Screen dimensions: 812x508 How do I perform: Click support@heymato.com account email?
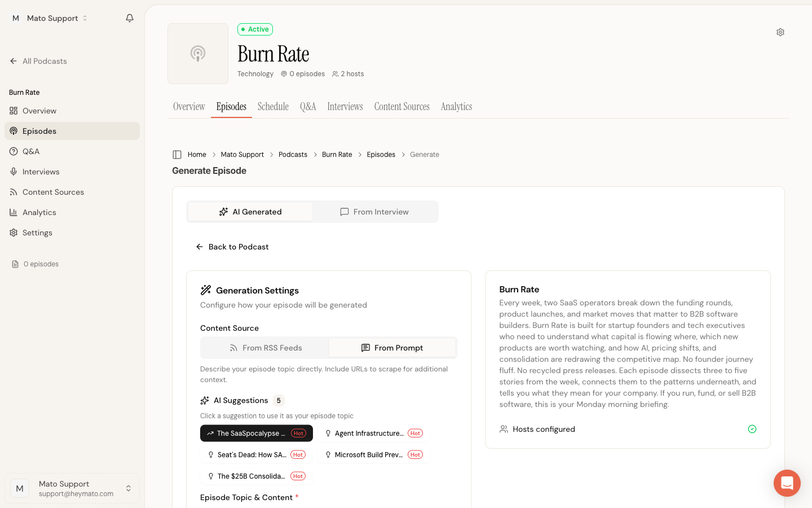(76, 494)
